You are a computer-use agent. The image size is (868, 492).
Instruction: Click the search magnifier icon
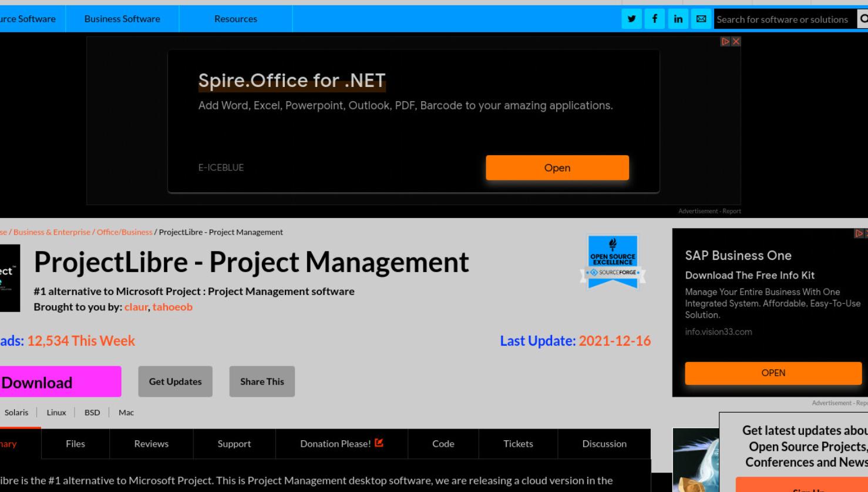[863, 19]
